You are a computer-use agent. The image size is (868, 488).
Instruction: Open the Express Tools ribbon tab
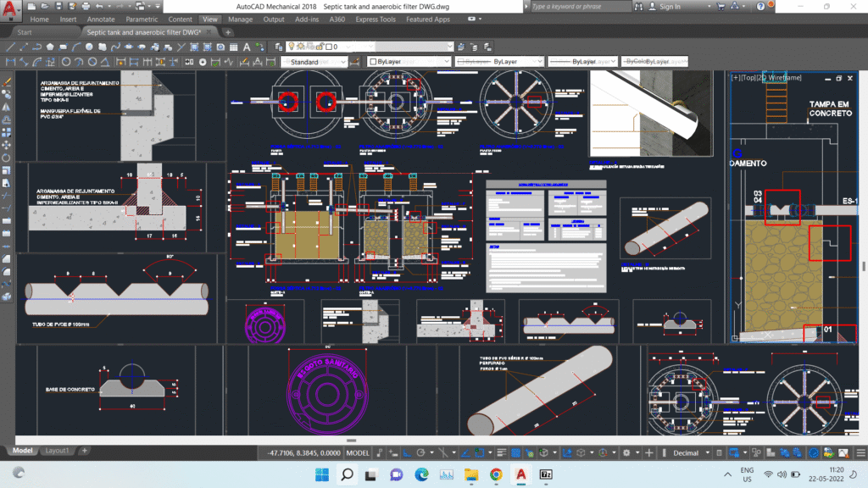click(376, 19)
